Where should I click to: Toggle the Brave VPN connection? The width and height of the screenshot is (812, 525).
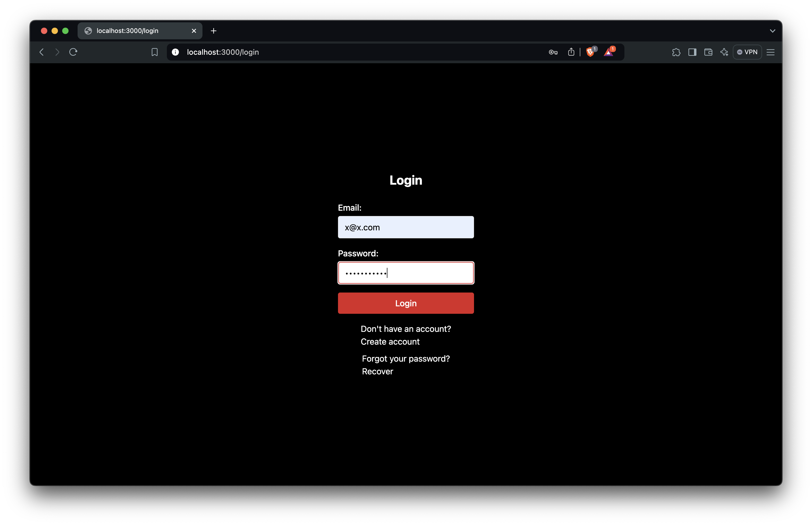coord(748,52)
